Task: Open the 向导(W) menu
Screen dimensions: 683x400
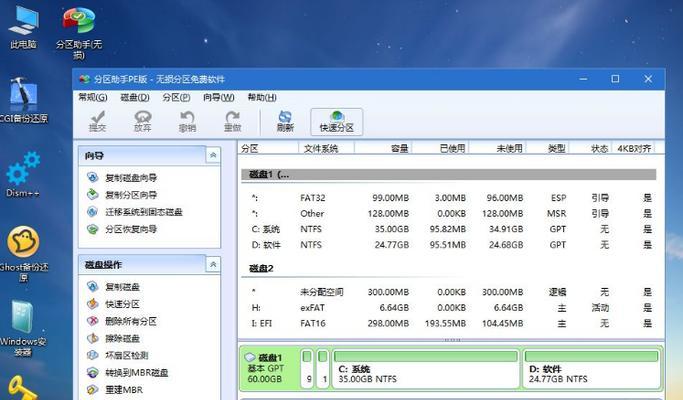Action: point(219,98)
